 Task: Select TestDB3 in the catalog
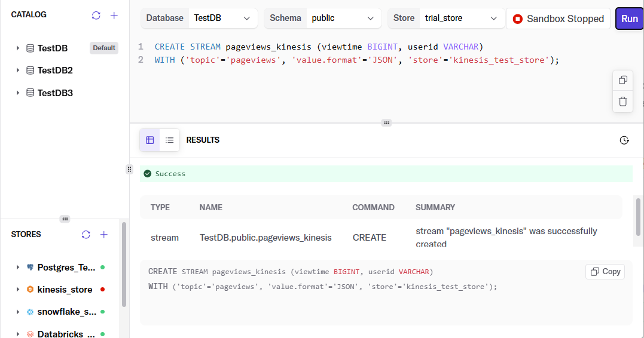[x=55, y=93]
